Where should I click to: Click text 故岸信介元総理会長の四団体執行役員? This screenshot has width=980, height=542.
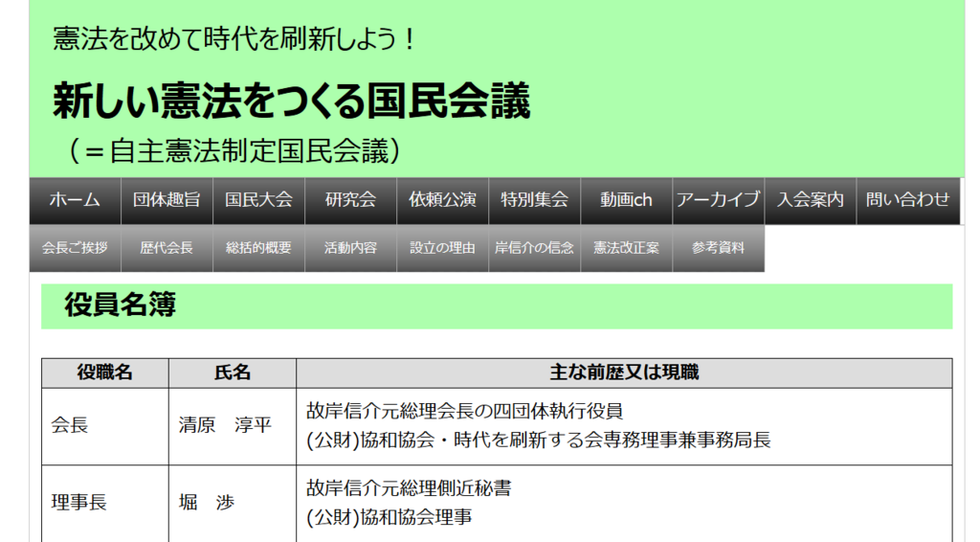464,412
